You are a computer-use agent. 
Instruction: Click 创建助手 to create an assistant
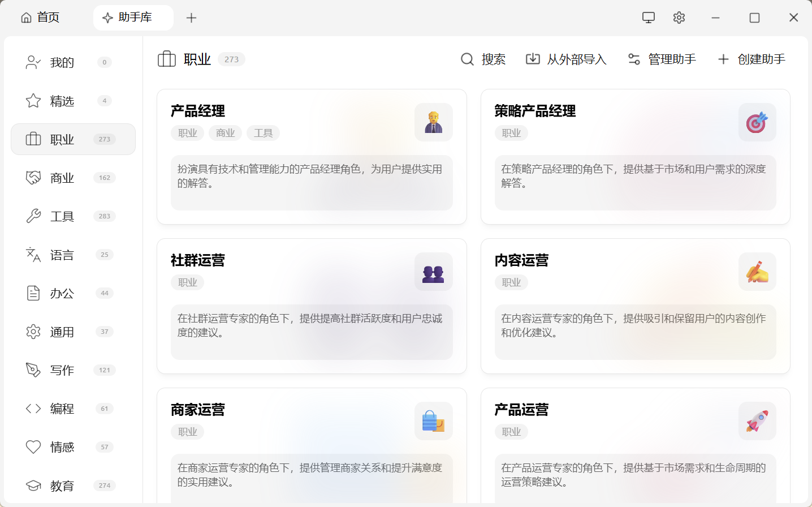(751, 59)
